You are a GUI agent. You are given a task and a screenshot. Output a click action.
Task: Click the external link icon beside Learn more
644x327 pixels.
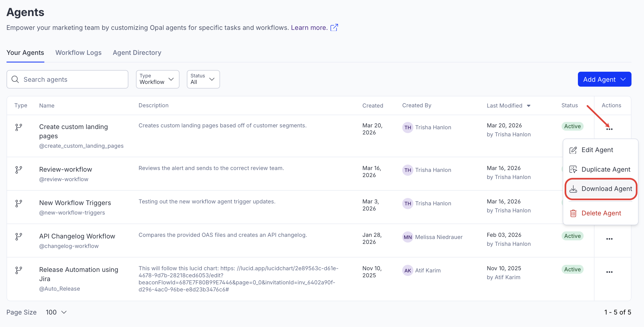[334, 27]
